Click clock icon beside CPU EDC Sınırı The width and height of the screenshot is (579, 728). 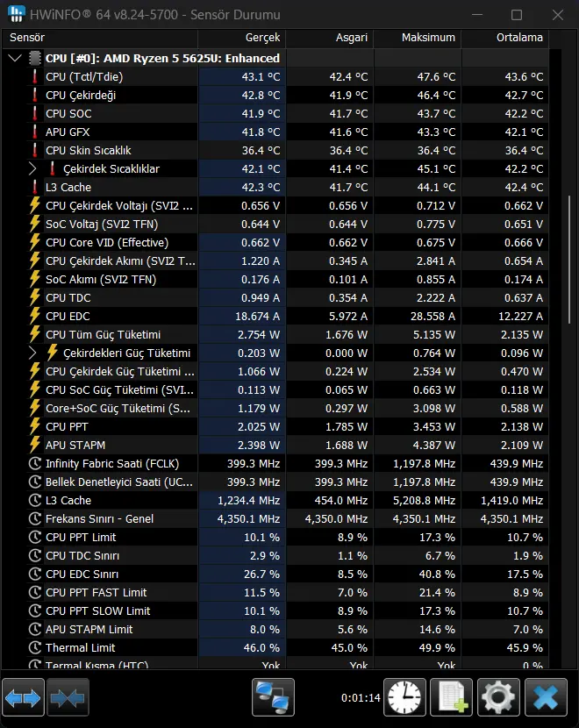(35, 574)
